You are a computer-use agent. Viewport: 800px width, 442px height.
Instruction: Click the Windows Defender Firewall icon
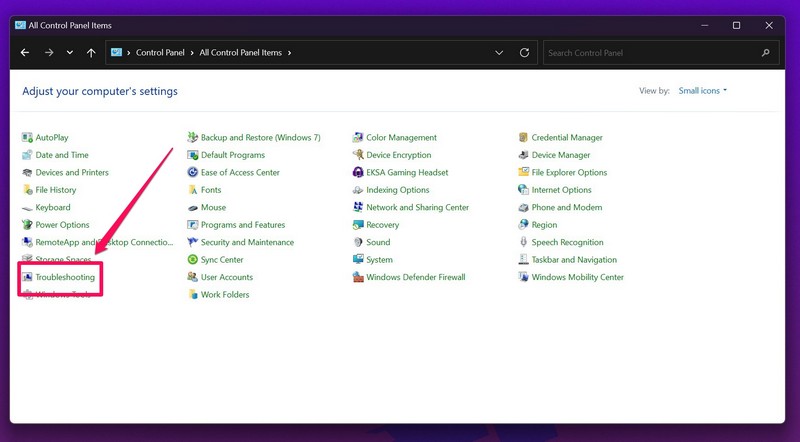click(x=358, y=277)
